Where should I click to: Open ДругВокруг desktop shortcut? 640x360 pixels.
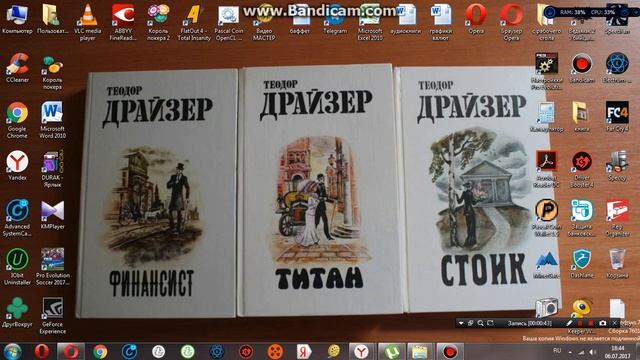point(17,312)
